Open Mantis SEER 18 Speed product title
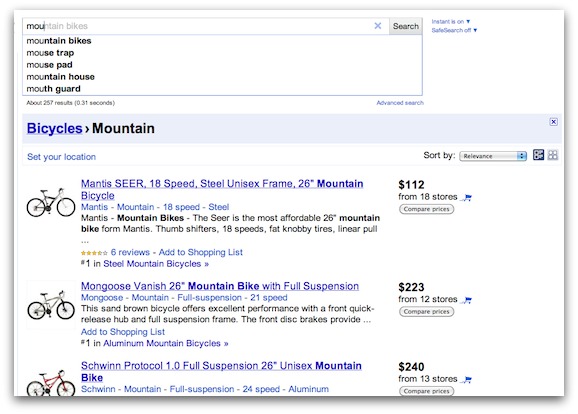The height and width of the screenshot is (414, 578). coord(222,189)
